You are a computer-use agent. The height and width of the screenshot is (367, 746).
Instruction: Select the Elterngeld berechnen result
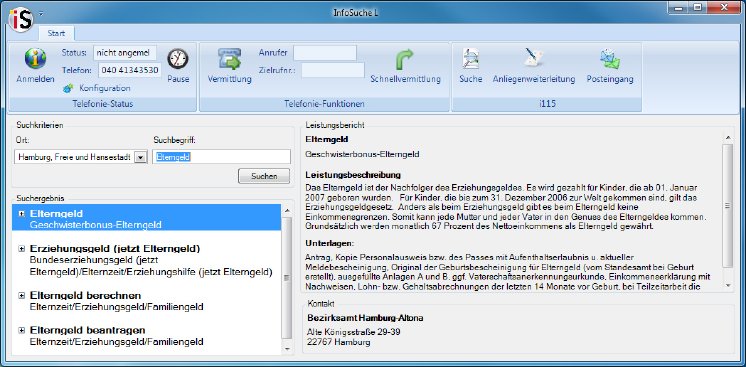coord(85,296)
